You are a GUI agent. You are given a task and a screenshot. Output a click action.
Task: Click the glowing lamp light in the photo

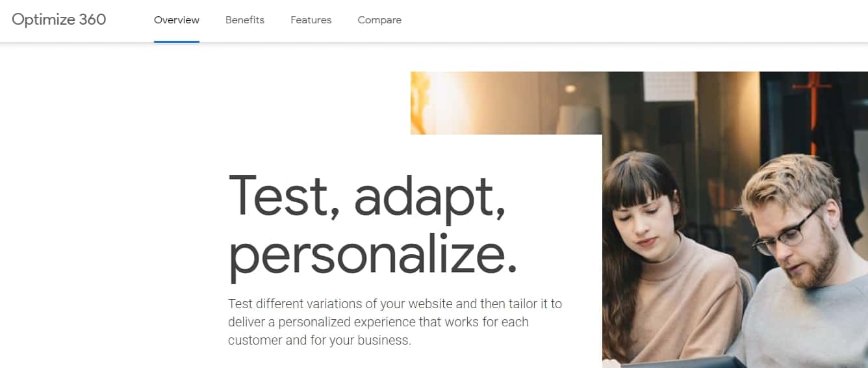570,89
